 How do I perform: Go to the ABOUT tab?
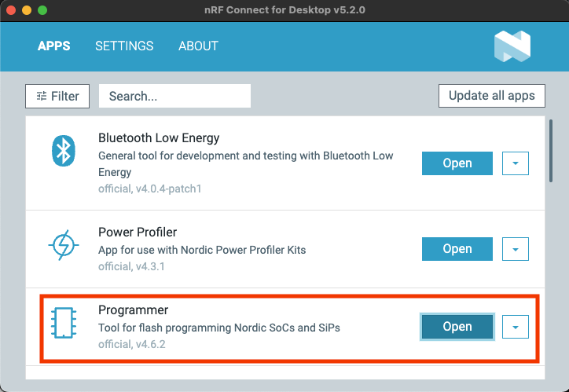(198, 46)
